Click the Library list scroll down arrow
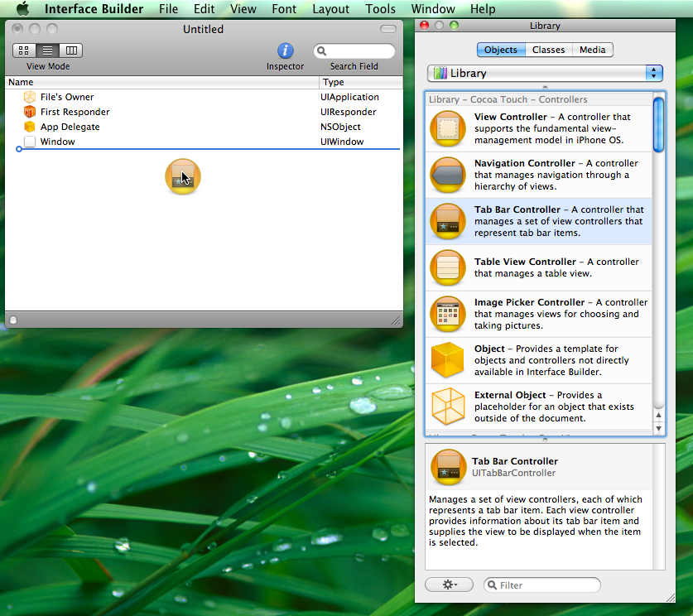 (x=658, y=428)
